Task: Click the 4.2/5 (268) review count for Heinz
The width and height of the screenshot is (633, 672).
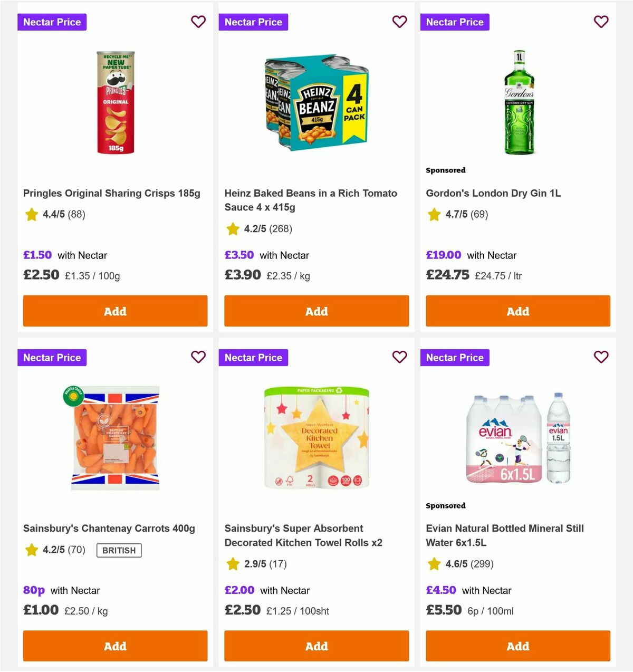Action: tap(268, 229)
